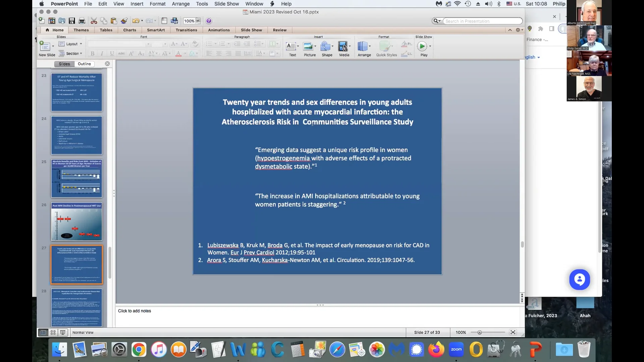Open the Layout dropdown
This screenshot has width=644, height=362.
(x=70, y=44)
